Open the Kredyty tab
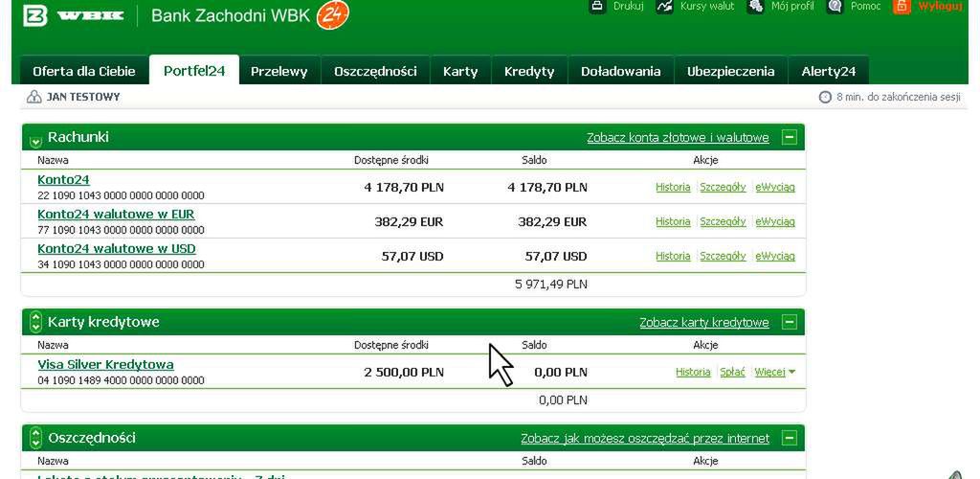Viewport: 980px width, 479px height. pyautogui.click(x=529, y=71)
